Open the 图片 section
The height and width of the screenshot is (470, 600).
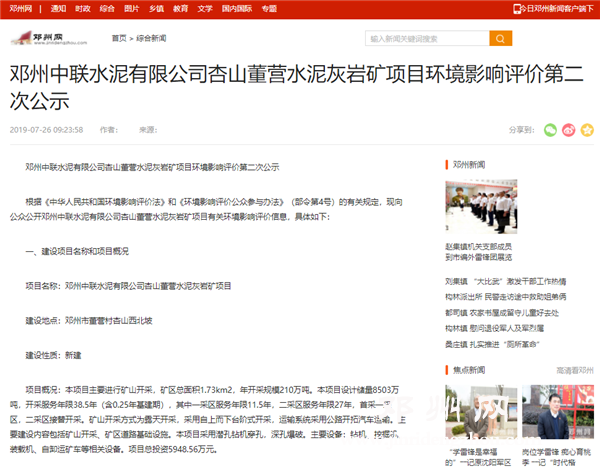(132, 8)
